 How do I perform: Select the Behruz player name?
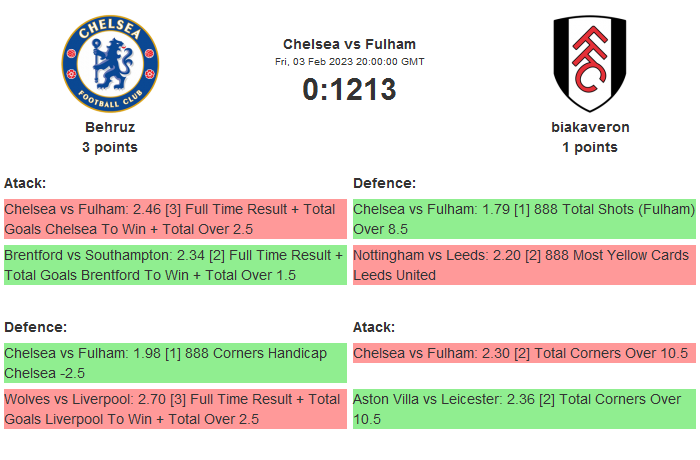coord(110,127)
